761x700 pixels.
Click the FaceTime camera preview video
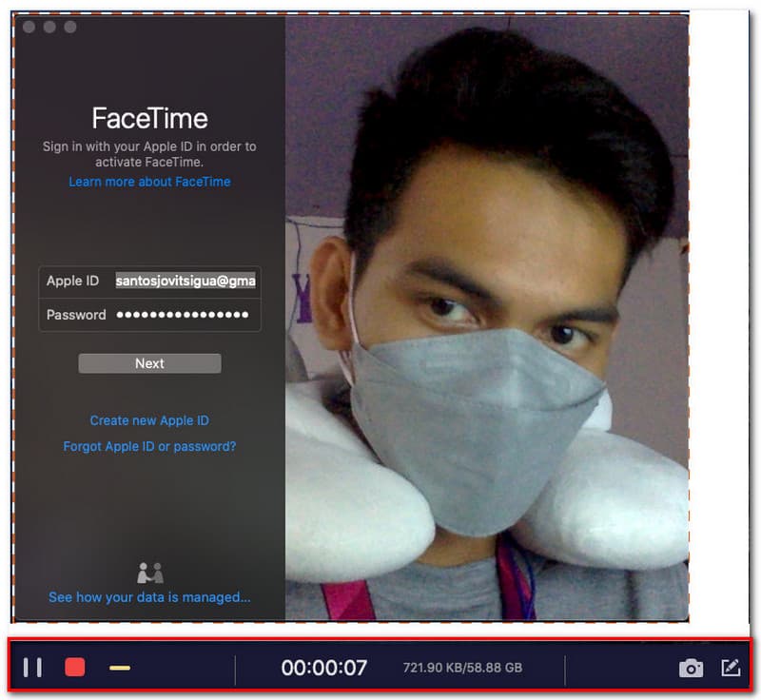pyautogui.click(x=487, y=314)
